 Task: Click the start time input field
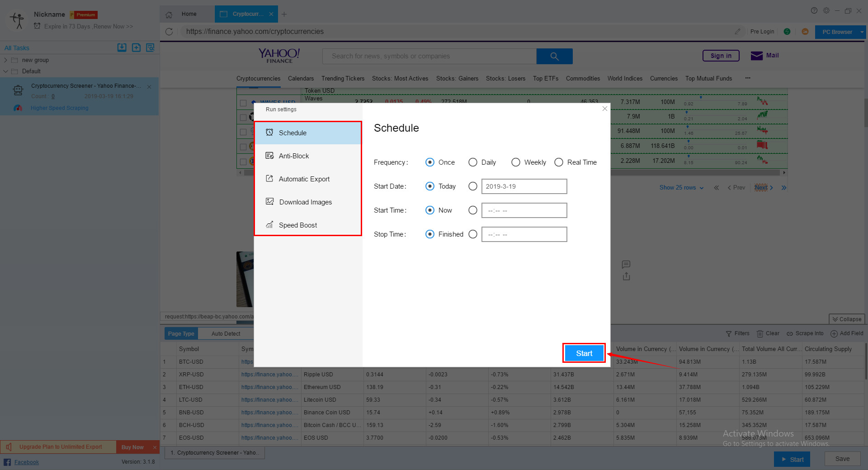coord(524,210)
